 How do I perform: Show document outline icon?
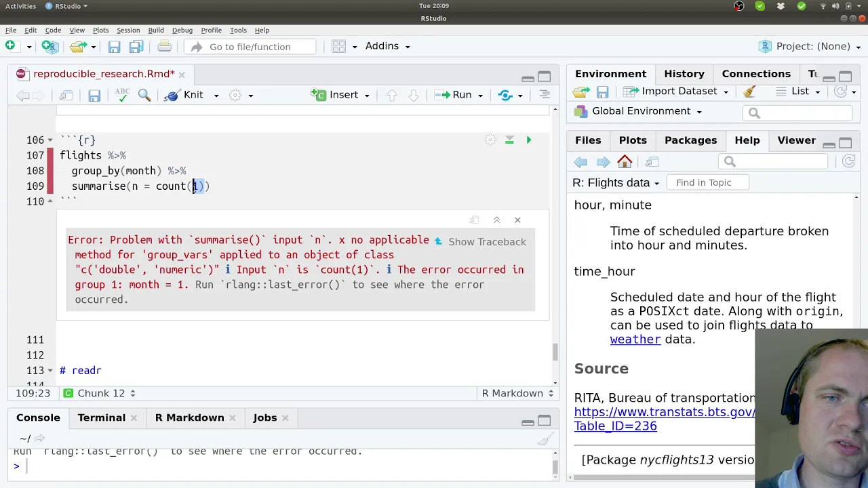click(x=545, y=95)
